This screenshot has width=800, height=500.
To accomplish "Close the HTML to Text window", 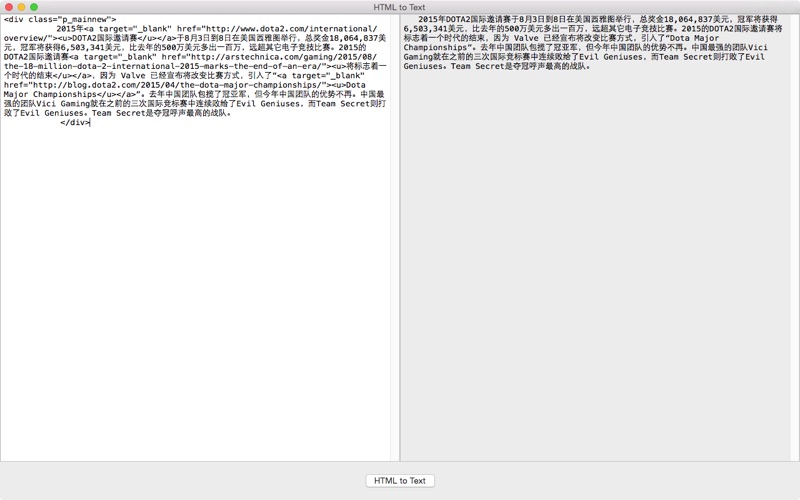I will coord(9,7).
